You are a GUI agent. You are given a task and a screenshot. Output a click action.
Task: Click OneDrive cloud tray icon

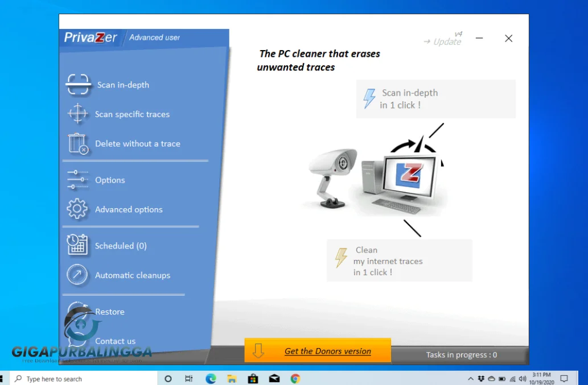click(491, 379)
